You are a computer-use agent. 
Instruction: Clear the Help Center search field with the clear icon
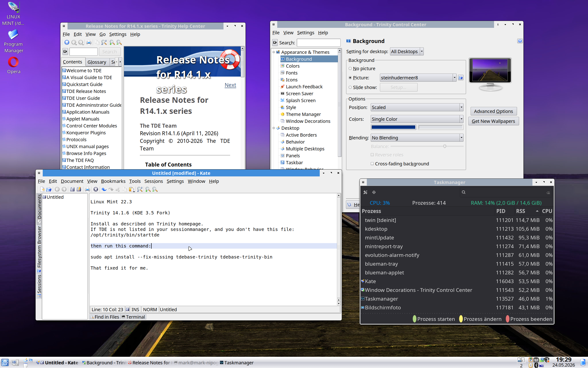coord(65,51)
